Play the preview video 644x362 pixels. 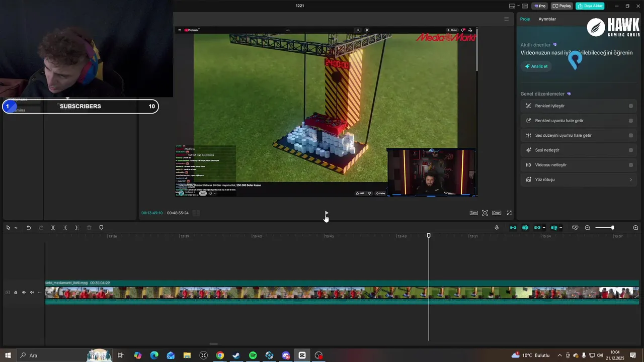pyautogui.click(x=327, y=213)
